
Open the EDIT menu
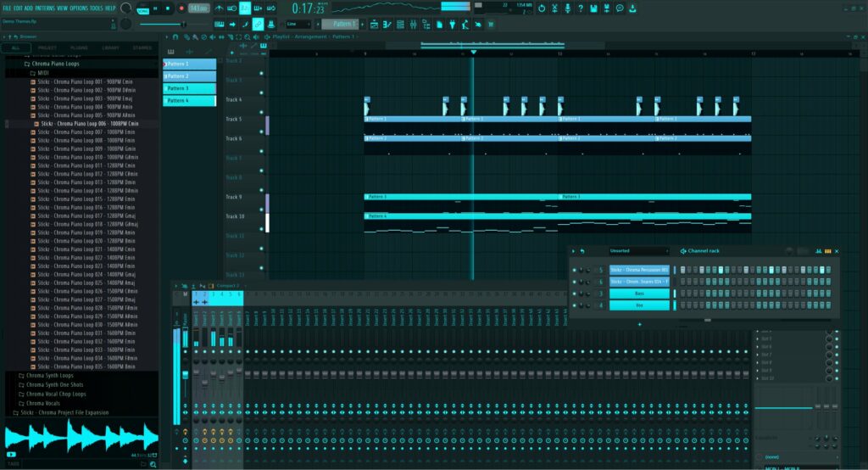18,8
